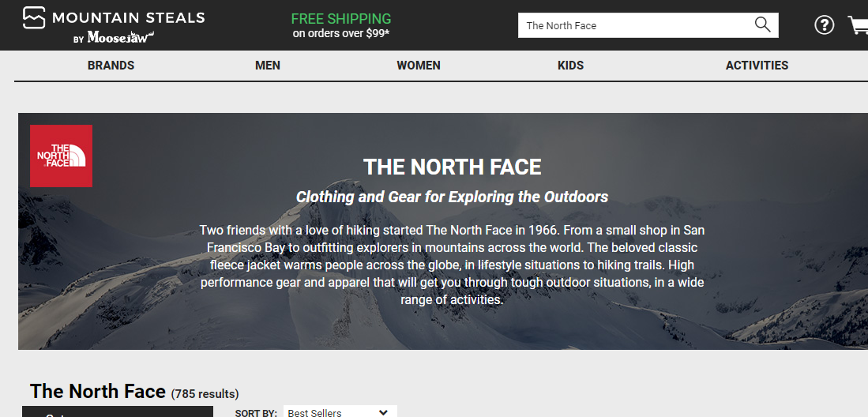Open the Sort By Best Sellers dropdown

point(340,411)
